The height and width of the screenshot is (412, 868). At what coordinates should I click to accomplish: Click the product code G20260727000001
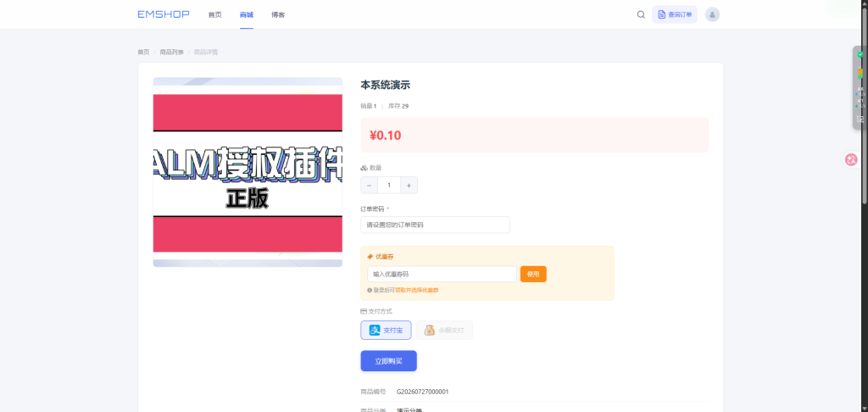pos(422,392)
